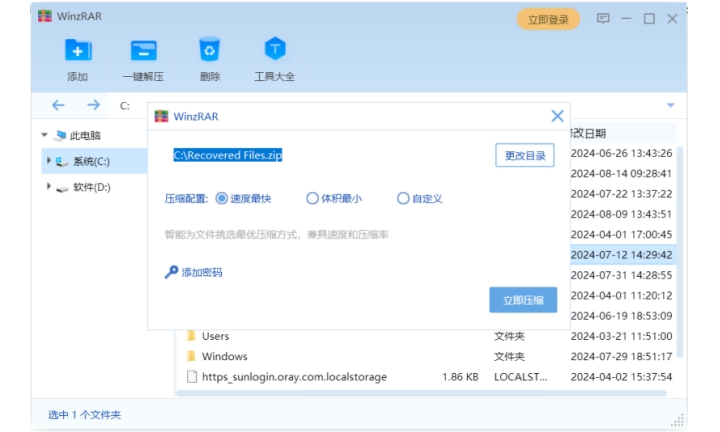Click the Windows folder icon
The image size is (720, 432).
pos(191,356)
